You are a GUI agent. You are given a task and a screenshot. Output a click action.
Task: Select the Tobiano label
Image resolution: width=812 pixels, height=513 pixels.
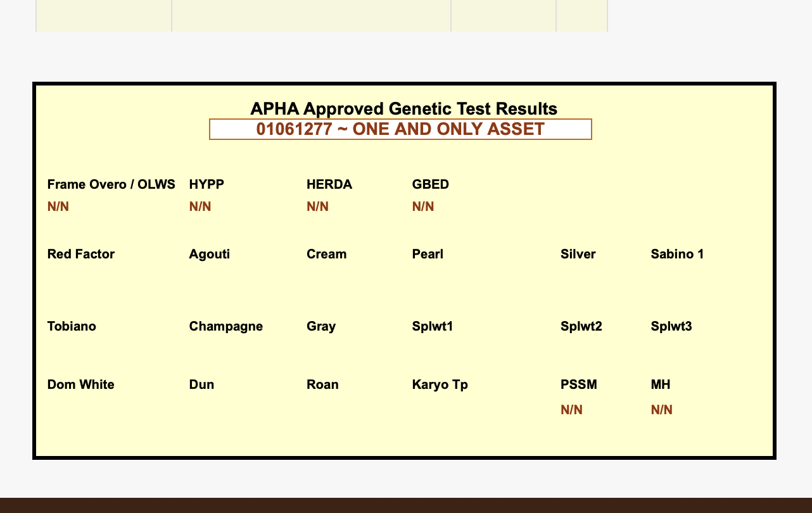(72, 326)
